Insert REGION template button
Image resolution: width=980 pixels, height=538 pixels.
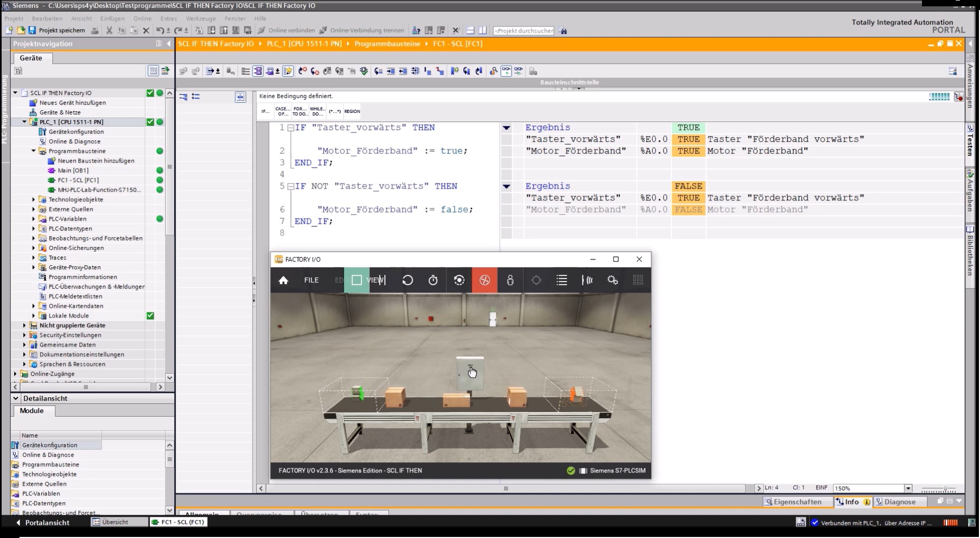coord(352,111)
